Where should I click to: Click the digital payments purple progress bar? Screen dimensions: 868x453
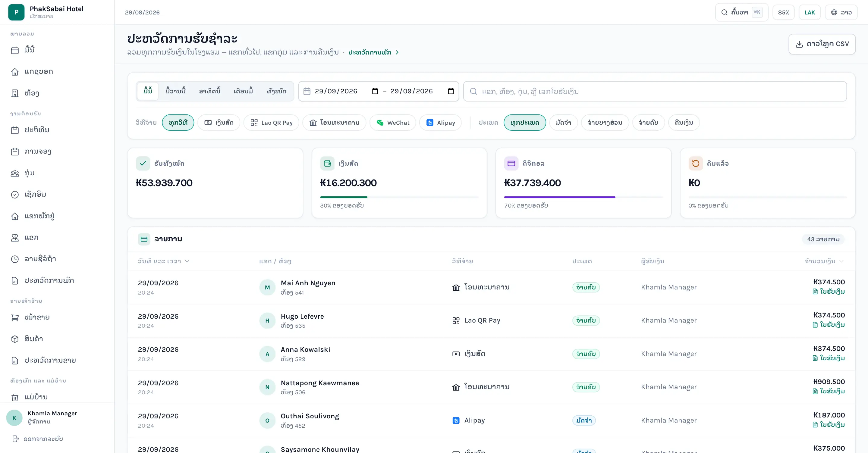[559, 197]
